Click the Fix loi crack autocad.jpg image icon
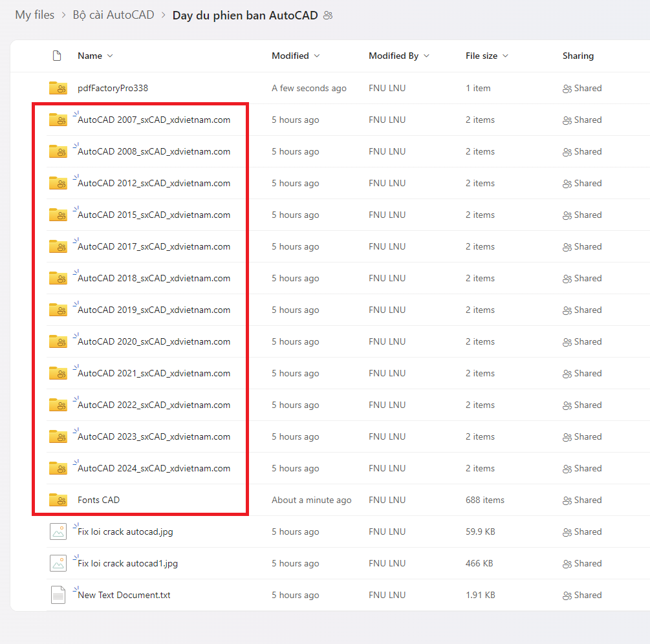 58,531
